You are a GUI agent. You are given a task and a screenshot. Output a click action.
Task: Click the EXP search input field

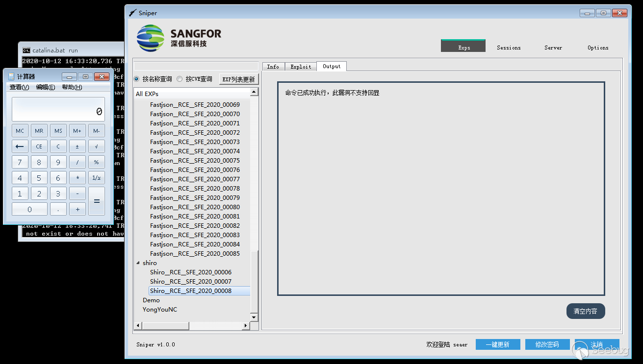[196, 66]
